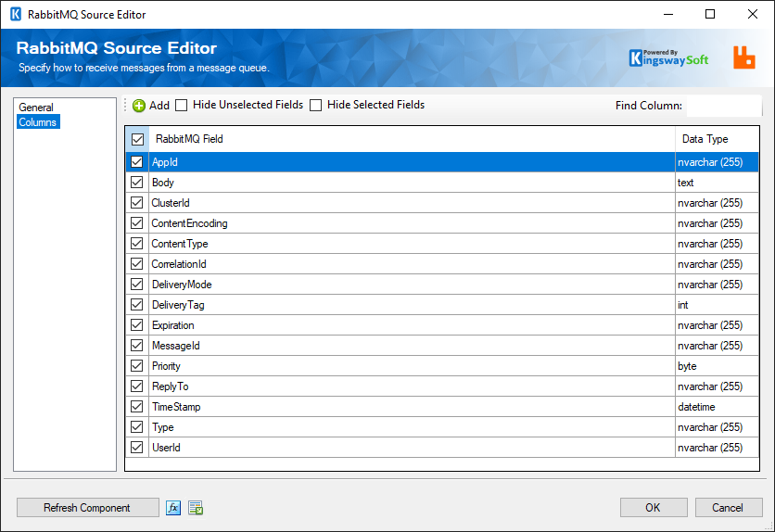Image resolution: width=775 pixels, height=532 pixels.
Task: Toggle the select-all header checkbox
Action: (137, 139)
